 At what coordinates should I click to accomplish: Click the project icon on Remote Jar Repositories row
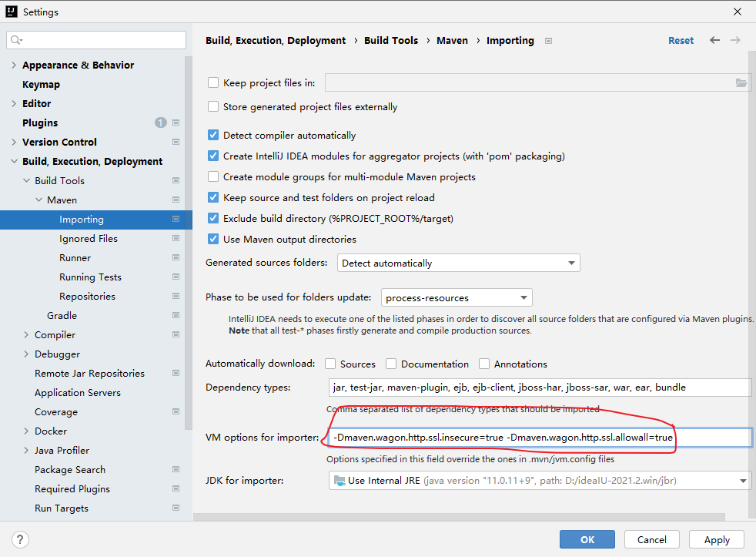(x=176, y=373)
